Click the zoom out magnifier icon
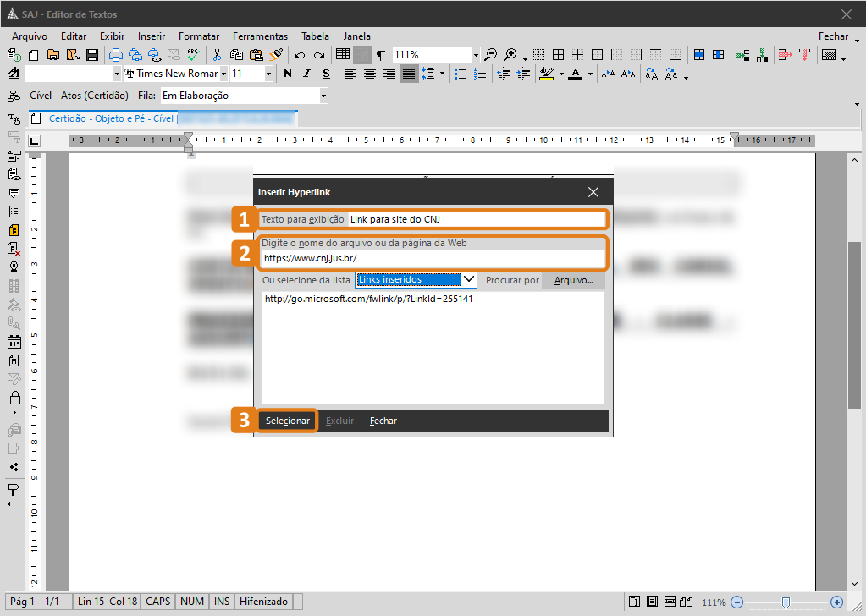The height and width of the screenshot is (616, 866). tap(490, 55)
